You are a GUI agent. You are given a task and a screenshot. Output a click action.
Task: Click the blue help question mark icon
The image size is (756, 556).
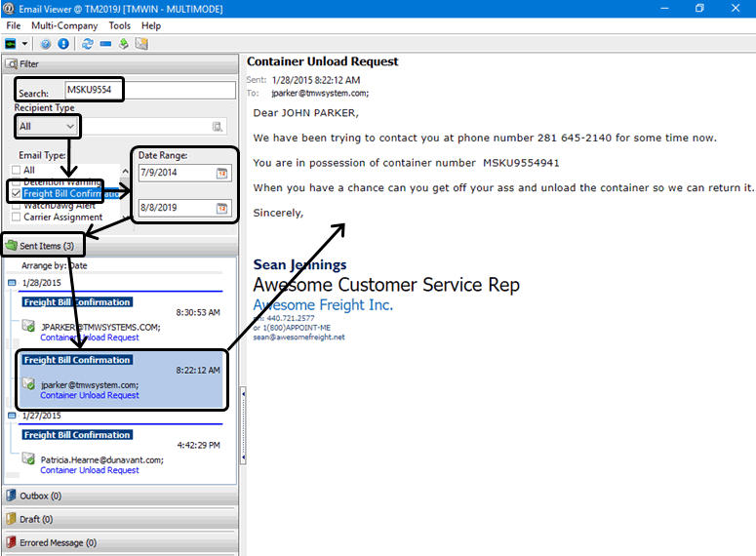pyautogui.click(x=46, y=44)
